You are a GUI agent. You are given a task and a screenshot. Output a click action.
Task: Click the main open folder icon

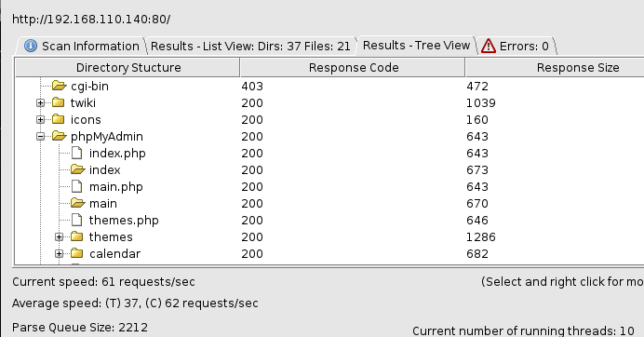[x=77, y=203]
